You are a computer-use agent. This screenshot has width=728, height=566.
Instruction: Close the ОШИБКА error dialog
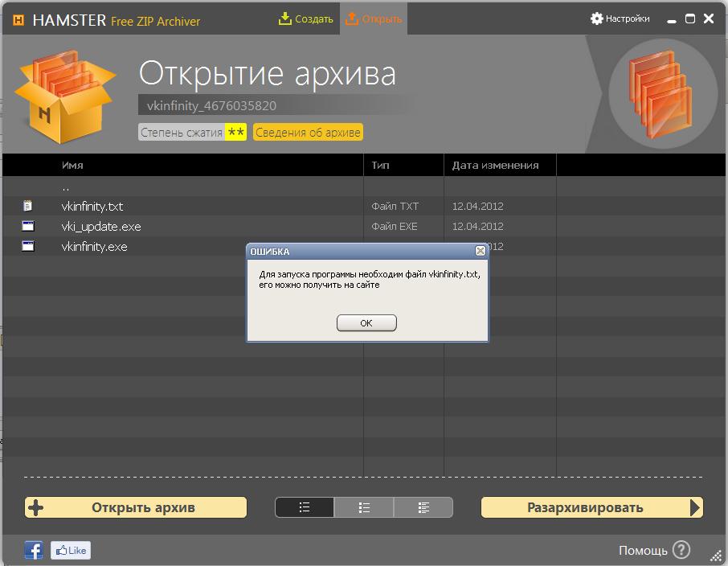click(481, 251)
